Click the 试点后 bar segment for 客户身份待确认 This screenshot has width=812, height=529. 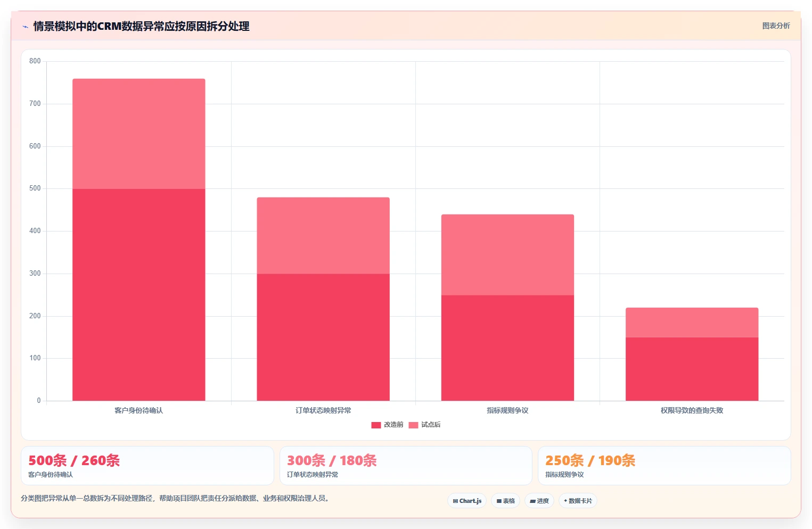click(x=139, y=134)
